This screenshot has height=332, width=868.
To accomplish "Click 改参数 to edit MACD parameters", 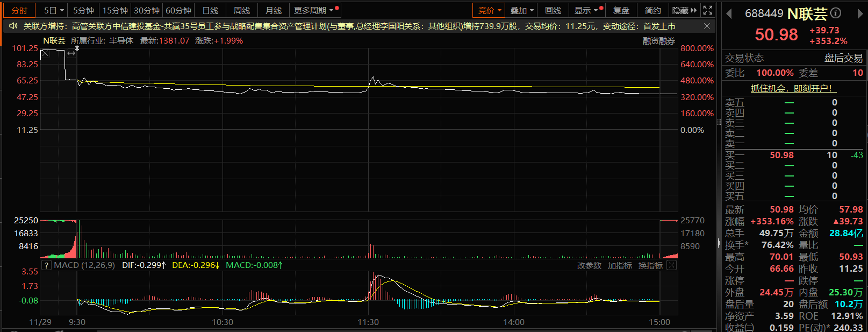I will pos(589,265).
